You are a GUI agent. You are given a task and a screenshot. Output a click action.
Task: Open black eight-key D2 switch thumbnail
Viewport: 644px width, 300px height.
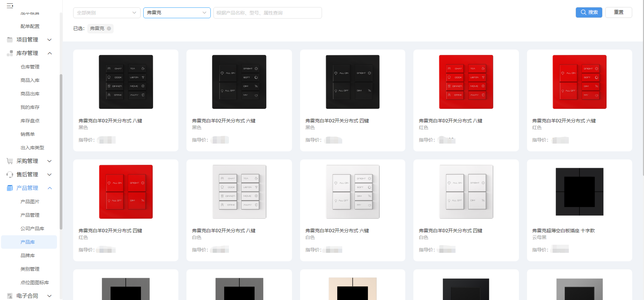pyautogui.click(x=126, y=82)
